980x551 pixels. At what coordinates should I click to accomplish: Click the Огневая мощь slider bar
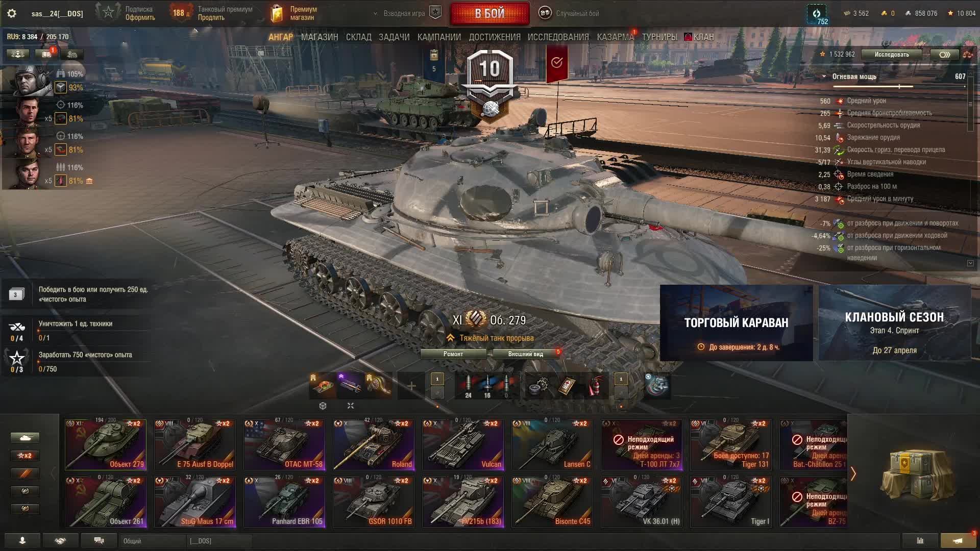899,87
